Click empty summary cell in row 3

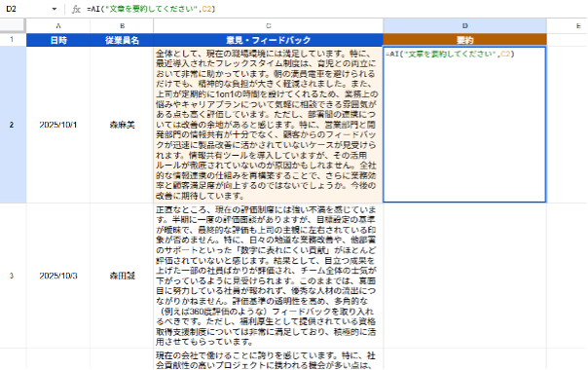[464, 276]
